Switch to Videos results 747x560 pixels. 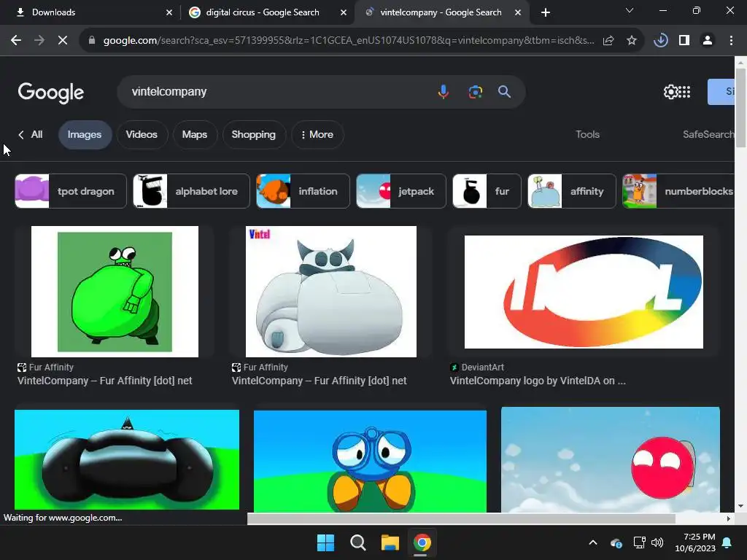point(142,135)
